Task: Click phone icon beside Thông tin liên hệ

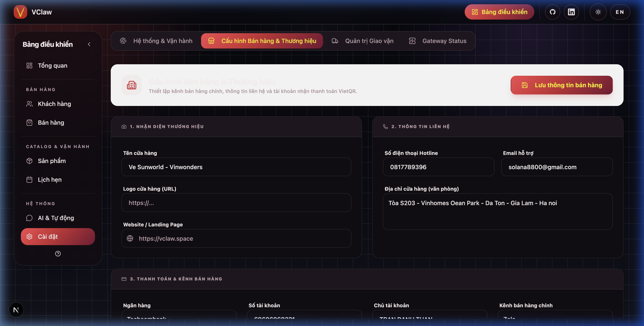Action: (x=385, y=127)
